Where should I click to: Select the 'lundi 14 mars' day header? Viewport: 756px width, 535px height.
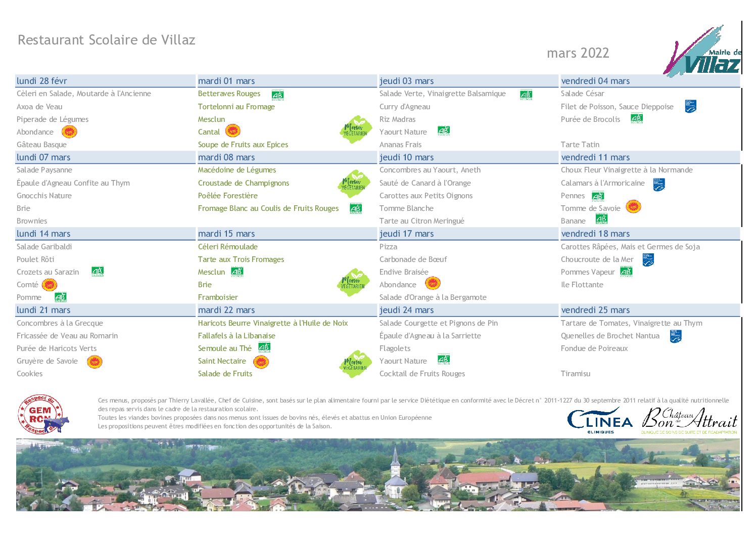click(105, 234)
